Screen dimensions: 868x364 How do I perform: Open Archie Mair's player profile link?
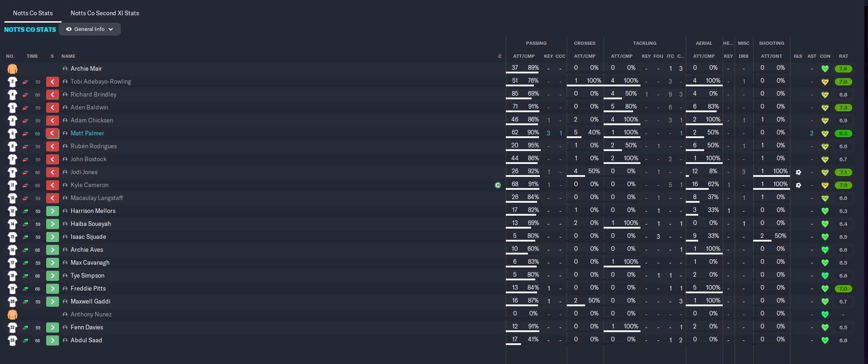[x=86, y=69]
